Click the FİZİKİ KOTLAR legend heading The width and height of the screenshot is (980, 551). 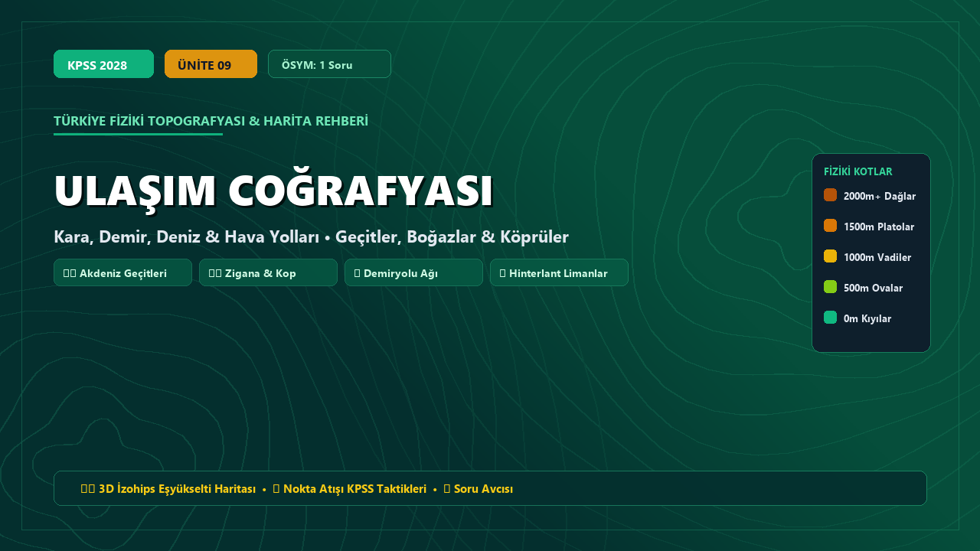pyautogui.click(x=858, y=171)
